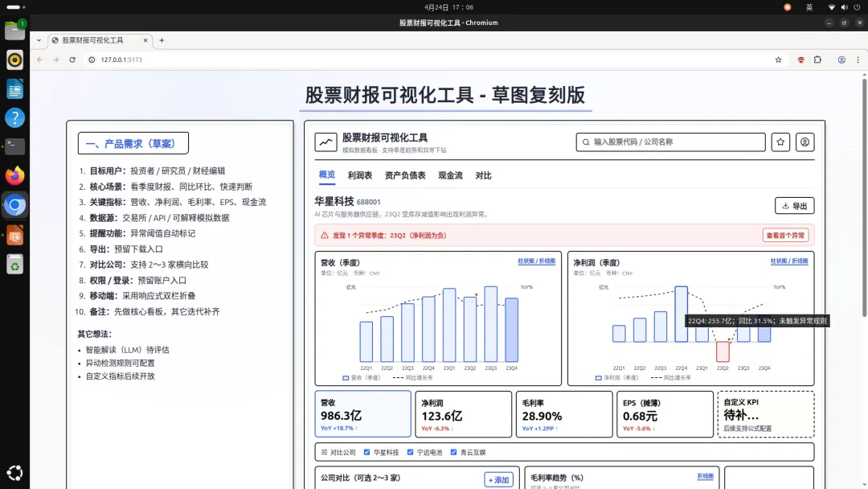The height and width of the screenshot is (489, 868).
Task: Open Trash from the dock
Action: click(15, 264)
